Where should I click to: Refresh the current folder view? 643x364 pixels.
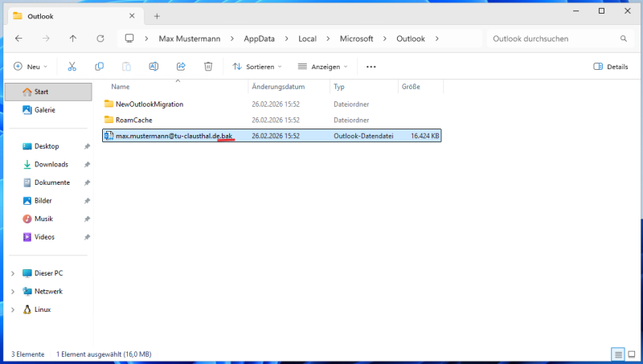point(100,38)
